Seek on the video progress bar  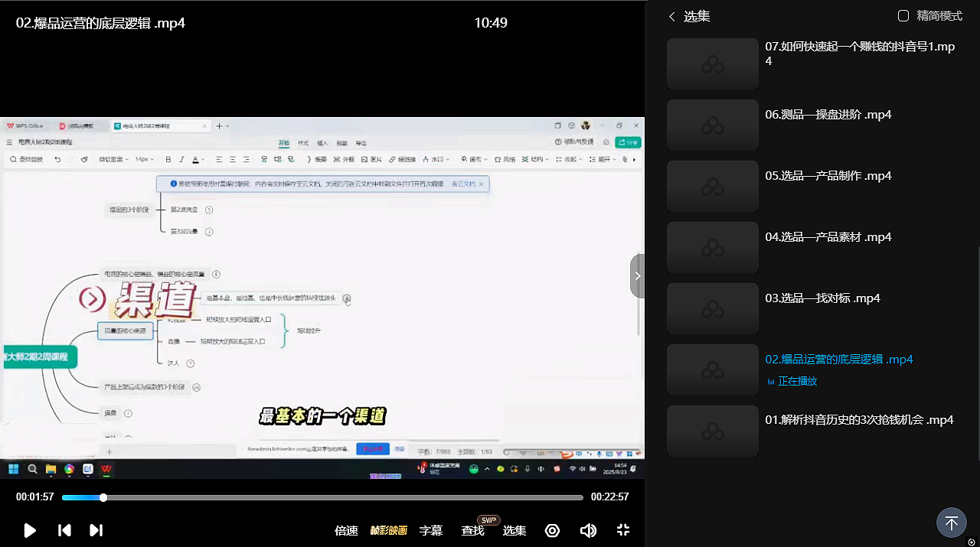pos(322,497)
